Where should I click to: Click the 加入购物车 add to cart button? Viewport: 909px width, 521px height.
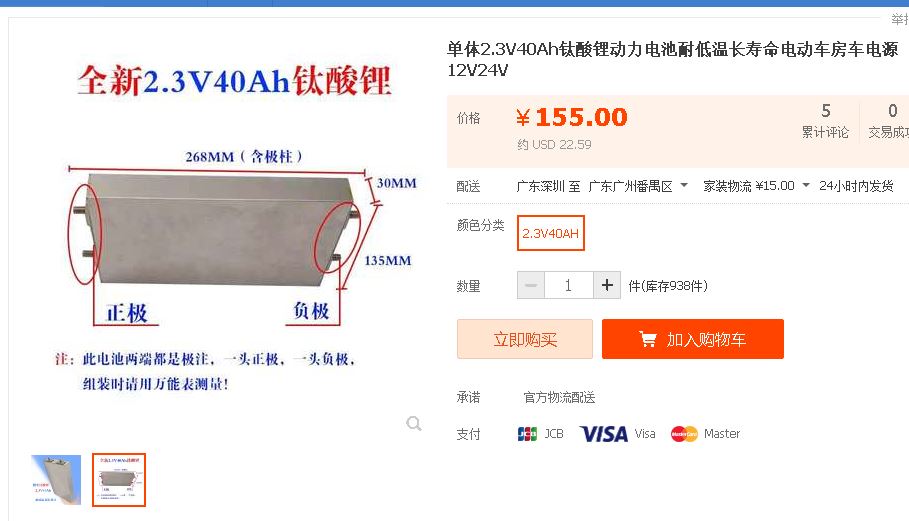[693, 339]
